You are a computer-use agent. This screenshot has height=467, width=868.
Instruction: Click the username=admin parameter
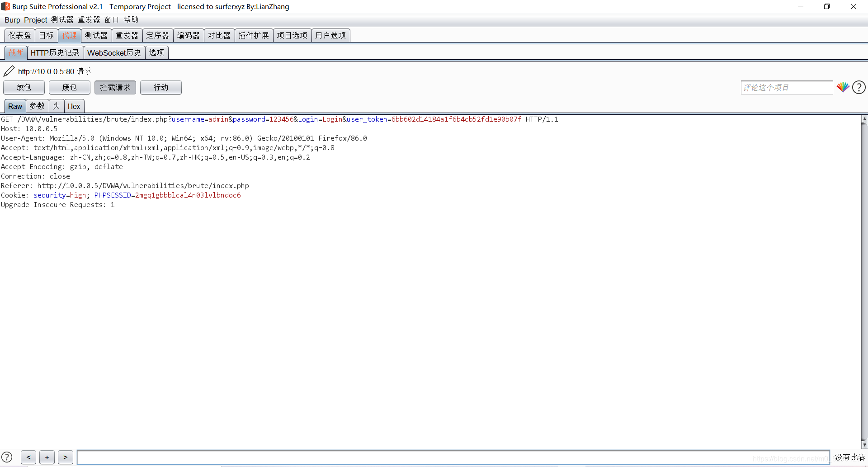tap(200, 119)
